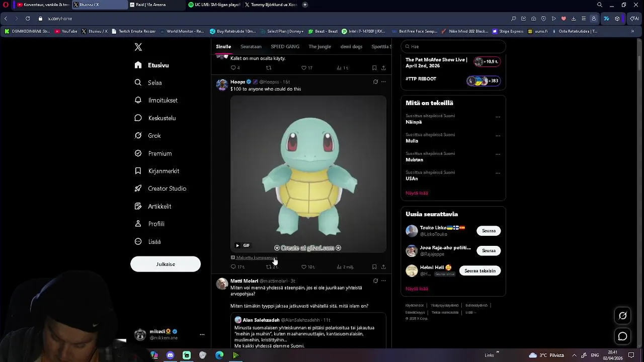
Task: Open options for USAn trend
Action: point(498,173)
